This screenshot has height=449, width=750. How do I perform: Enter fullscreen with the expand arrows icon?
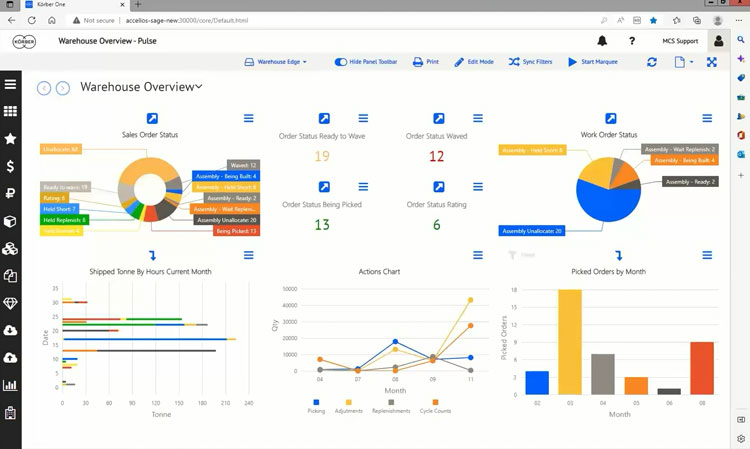point(712,62)
